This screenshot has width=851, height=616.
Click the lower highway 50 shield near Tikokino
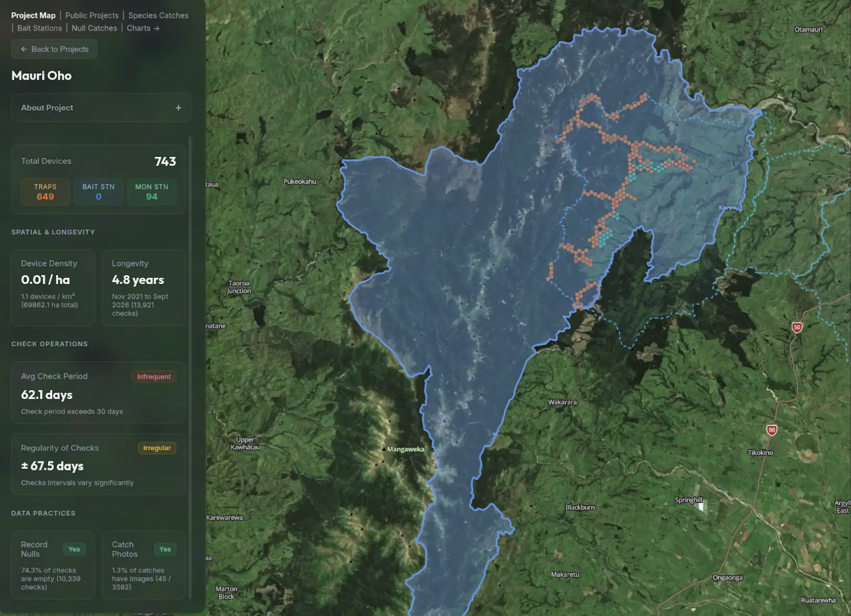pos(771,430)
